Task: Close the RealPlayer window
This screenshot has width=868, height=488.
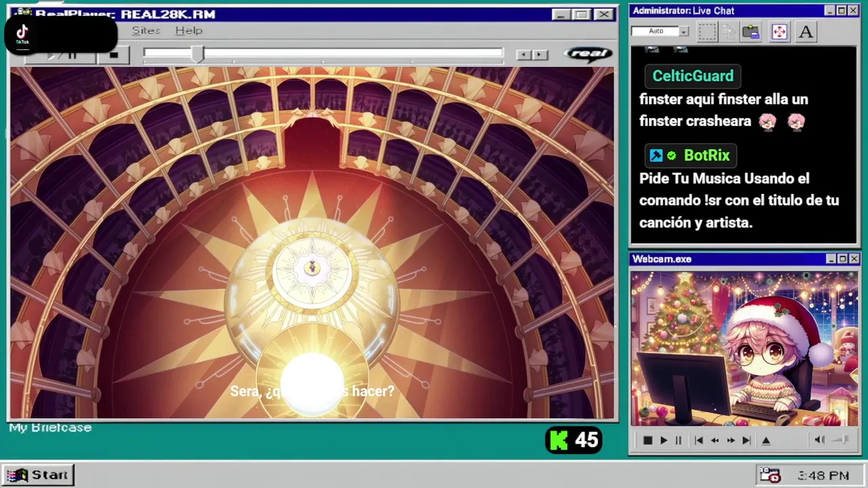Action: point(603,14)
